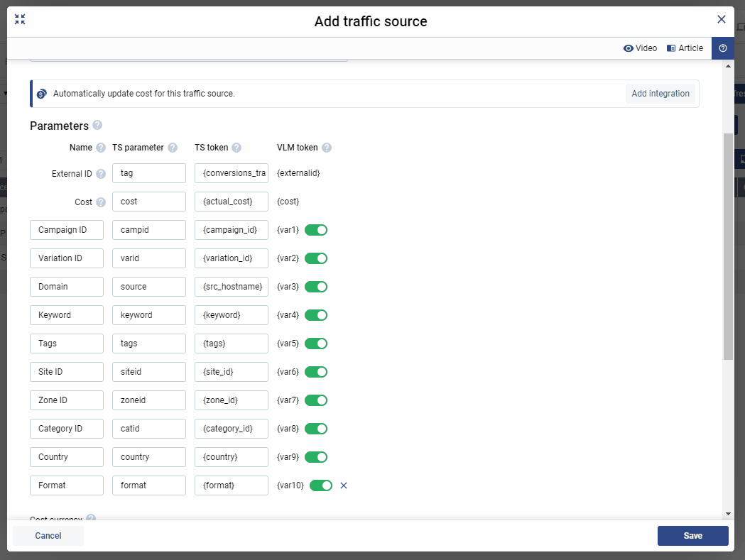Click help icon next to Parameters heading
This screenshot has height=560, width=745.
[97, 126]
